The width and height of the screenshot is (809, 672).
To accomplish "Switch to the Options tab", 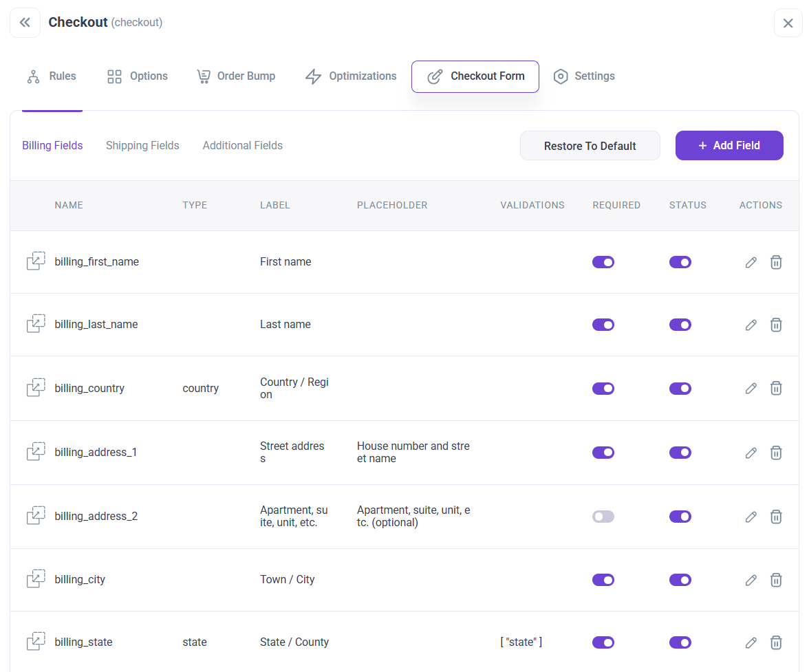I will 138,76.
